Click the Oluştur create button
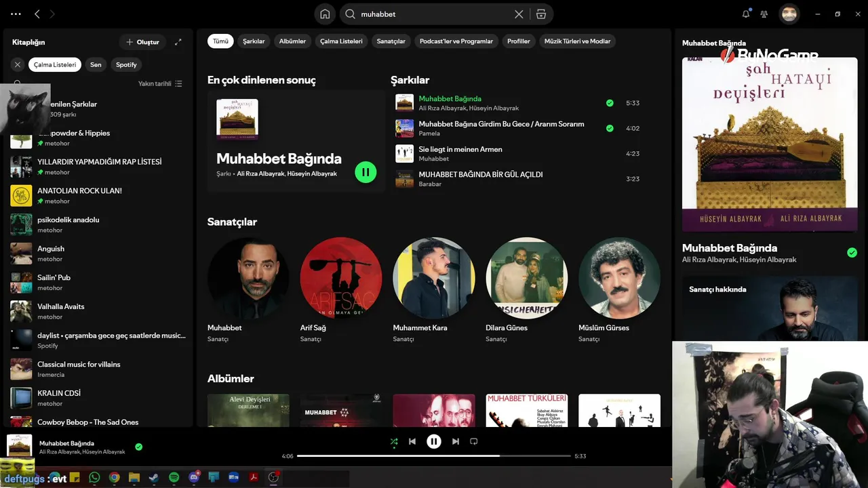This screenshot has height=488, width=868. (142, 42)
